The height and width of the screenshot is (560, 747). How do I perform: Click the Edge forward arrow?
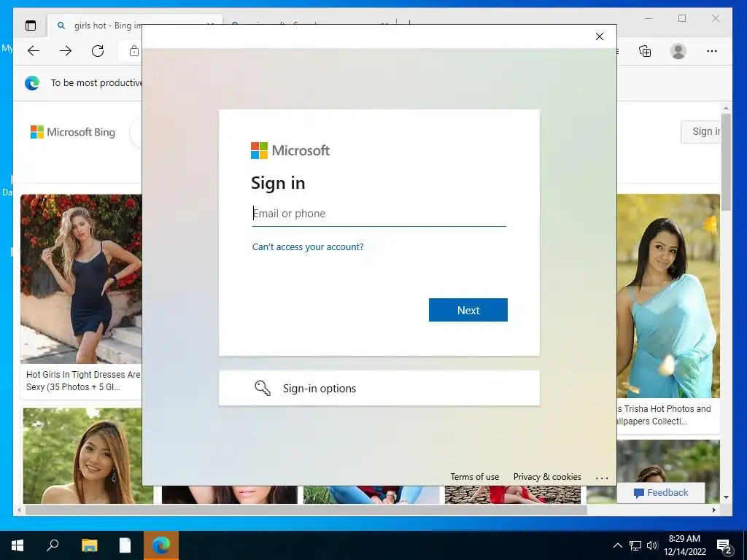click(66, 51)
